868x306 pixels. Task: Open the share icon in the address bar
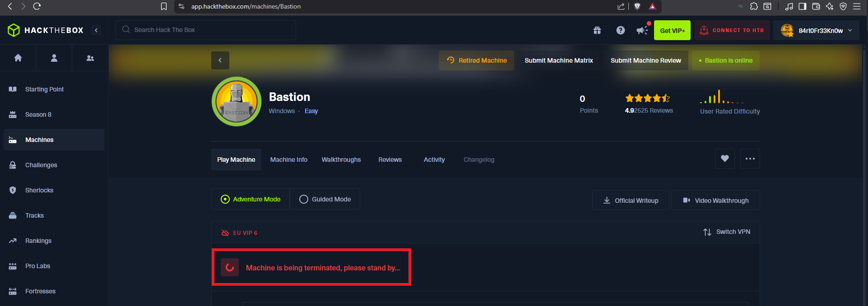pyautogui.click(x=621, y=6)
